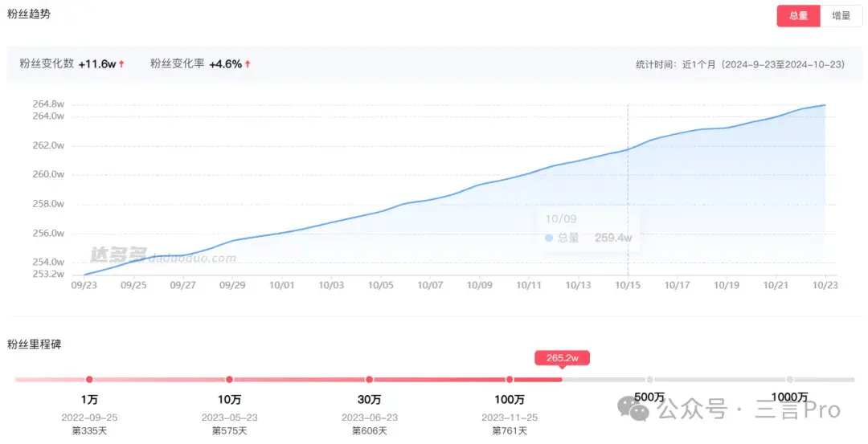
Task: Click the red arrow beside +4.6%
Action: coord(248,64)
